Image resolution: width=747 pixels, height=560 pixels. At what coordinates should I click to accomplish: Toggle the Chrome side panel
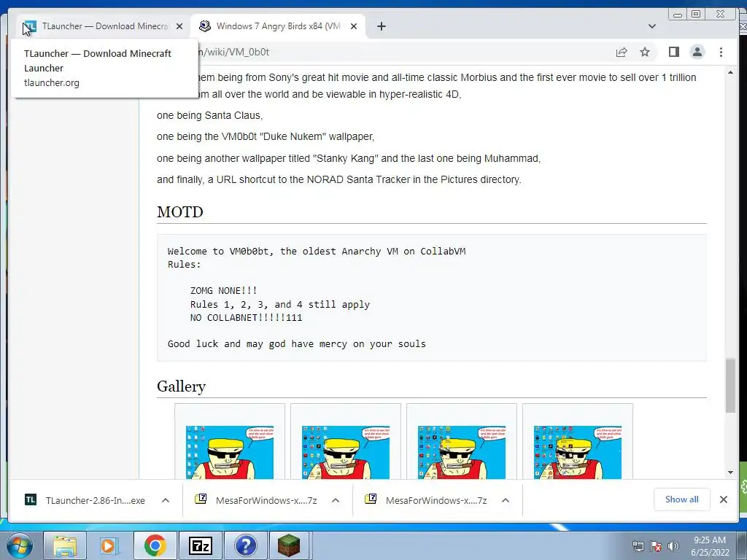click(673, 52)
